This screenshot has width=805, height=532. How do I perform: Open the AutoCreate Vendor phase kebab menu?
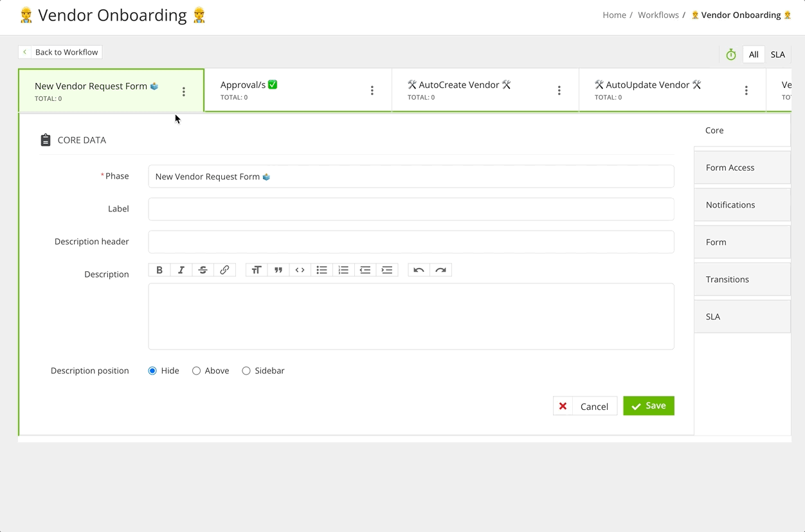(x=559, y=91)
